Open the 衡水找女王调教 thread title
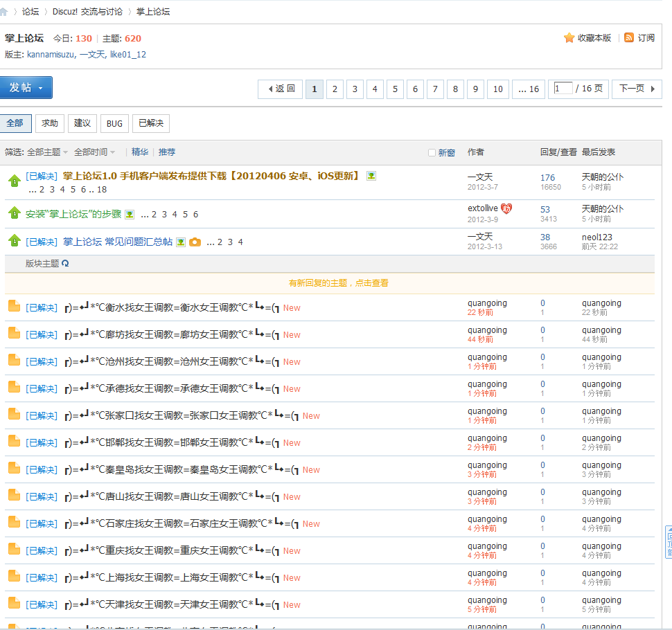Screen dimensions: 672x630 click(x=172, y=307)
